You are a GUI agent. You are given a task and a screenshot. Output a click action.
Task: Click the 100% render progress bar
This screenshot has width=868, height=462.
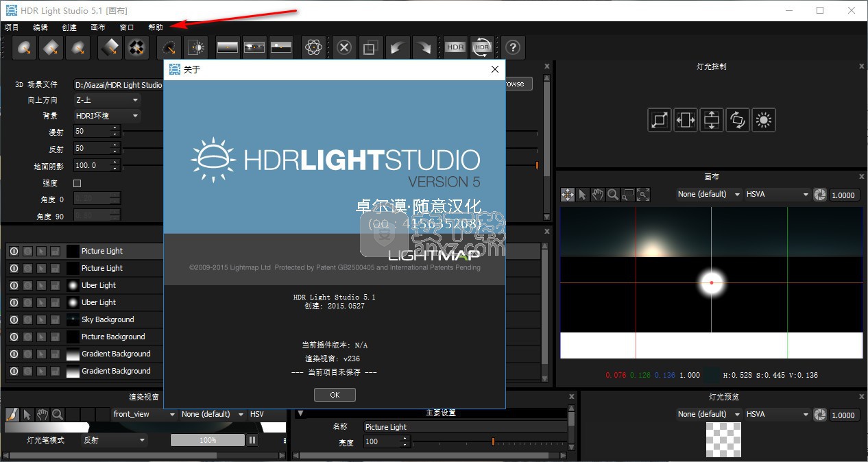(208, 440)
